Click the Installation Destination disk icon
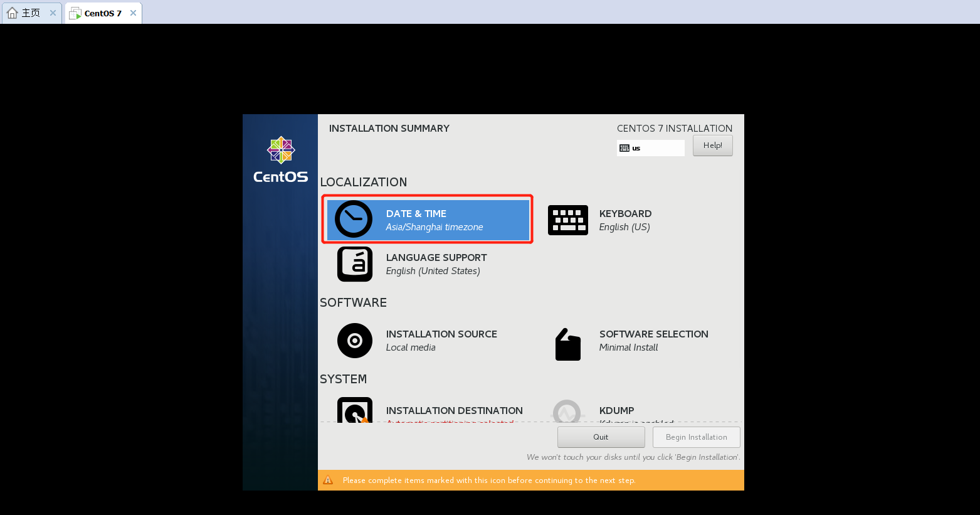 [x=355, y=410]
